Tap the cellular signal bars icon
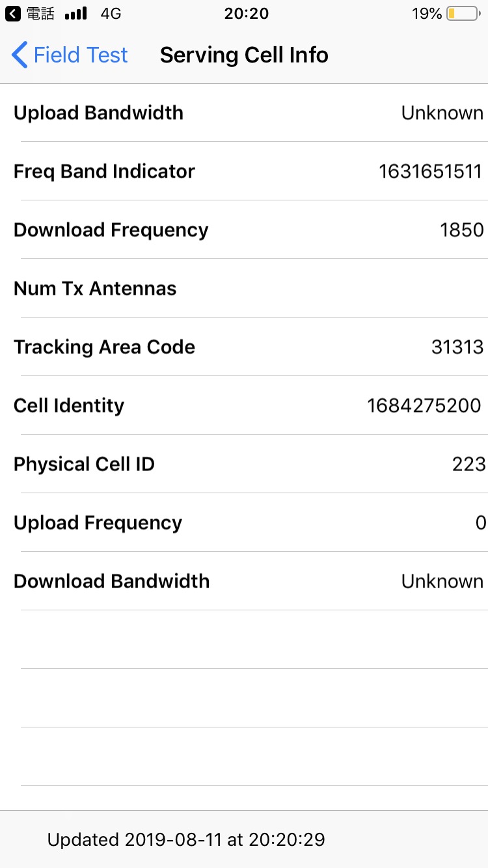The image size is (488, 868). [x=76, y=14]
